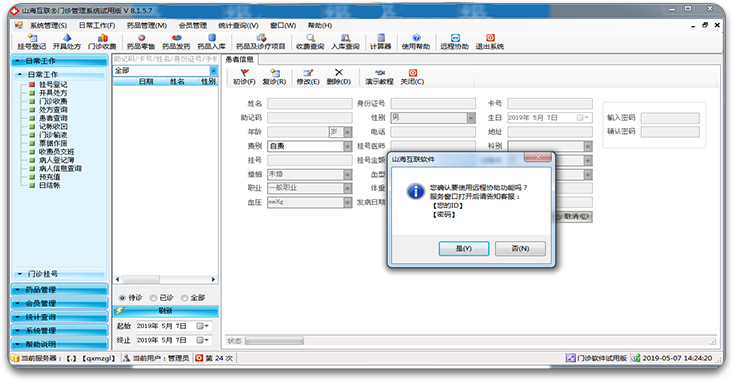This screenshot has height=381, width=733.
Task: Open the 药品入库 toolbar tool
Action: pos(211,42)
